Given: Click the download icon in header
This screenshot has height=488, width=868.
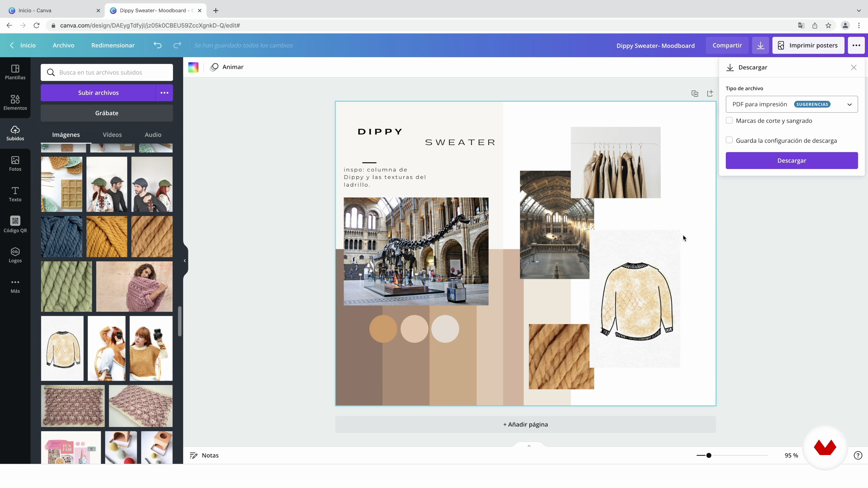Looking at the screenshot, I should pyautogui.click(x=760, y=45).
